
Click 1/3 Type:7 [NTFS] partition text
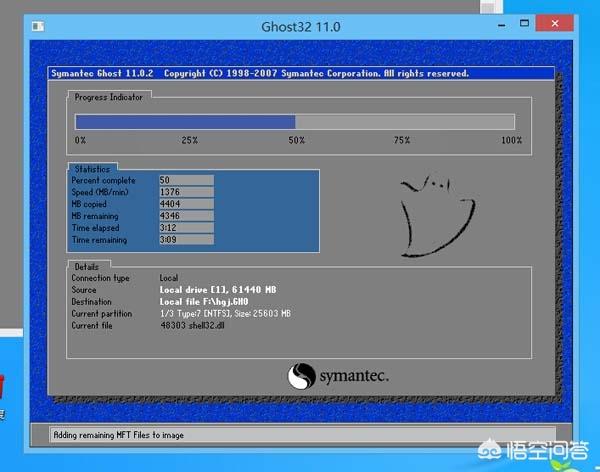[x=225, y=314]
